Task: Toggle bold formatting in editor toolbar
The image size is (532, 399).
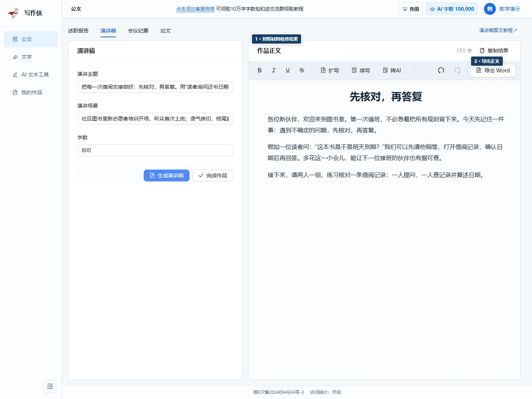Action: pyautogui.click(x=260, y=70)
